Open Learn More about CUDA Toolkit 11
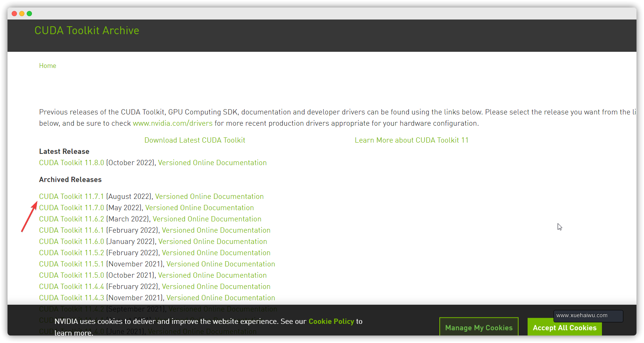The image size is (644, 343). click(x=412, y=140)
